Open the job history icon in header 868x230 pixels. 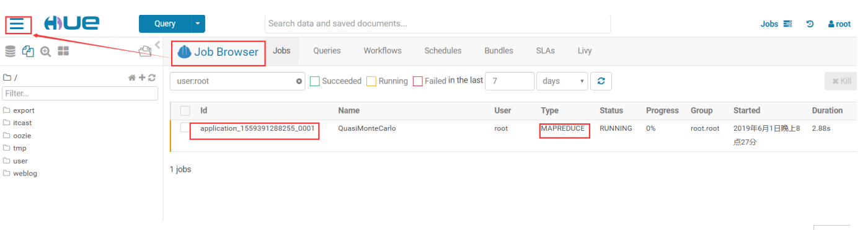pos(810,24)
